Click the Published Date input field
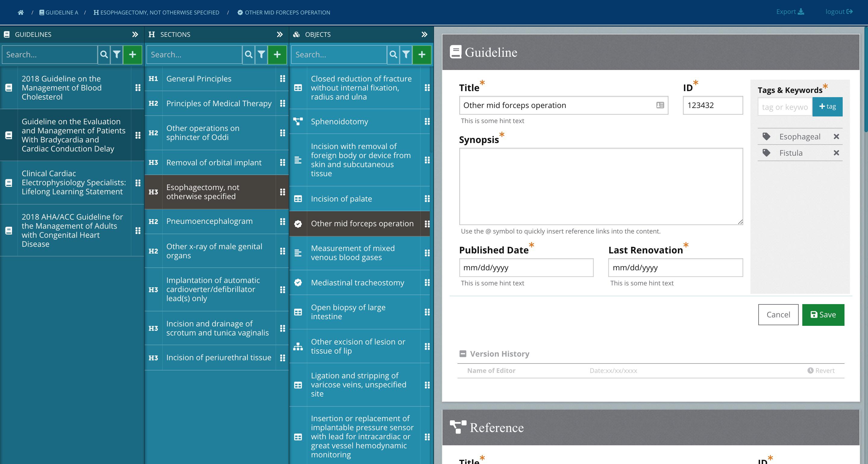Viewport: 868px width, 464px height. click(526, 268)
